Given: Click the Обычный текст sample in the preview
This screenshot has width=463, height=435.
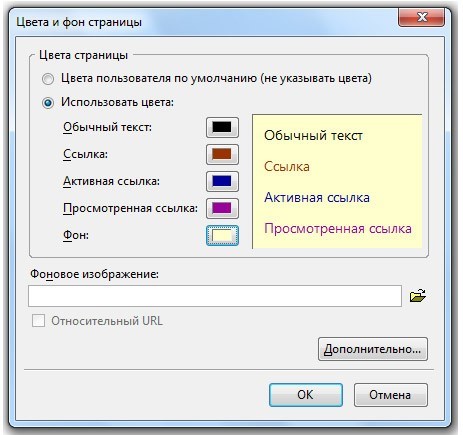Looking at the screenshot, I should point(313,136).
